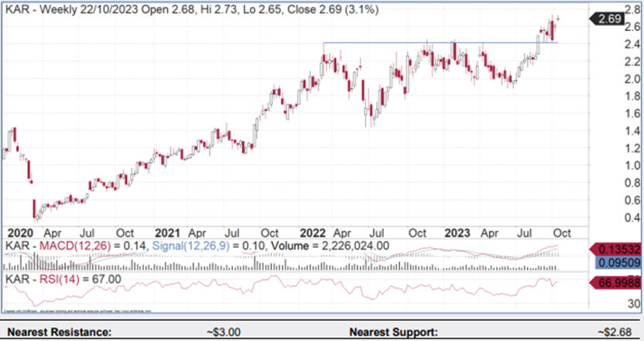Screen dimensions: 644x341
Task: Select the 2020 year marker on time axis
Action: (x=17, y=232)
